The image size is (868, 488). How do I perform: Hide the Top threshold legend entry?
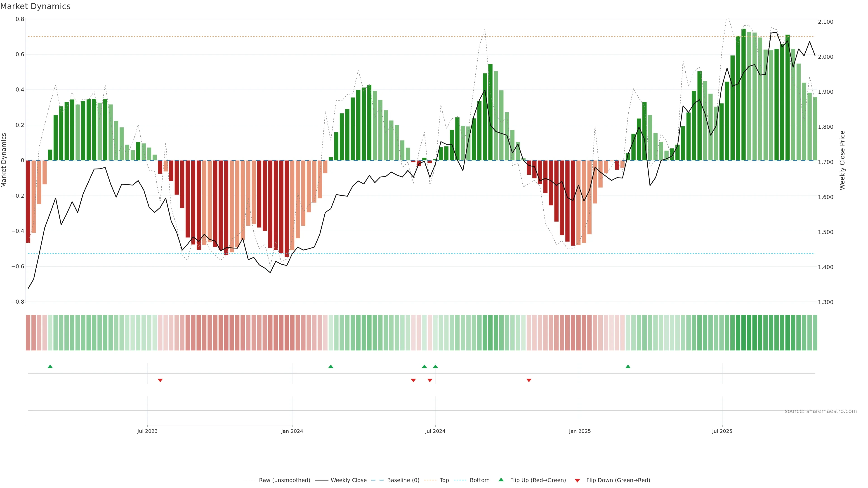(444, 480)
